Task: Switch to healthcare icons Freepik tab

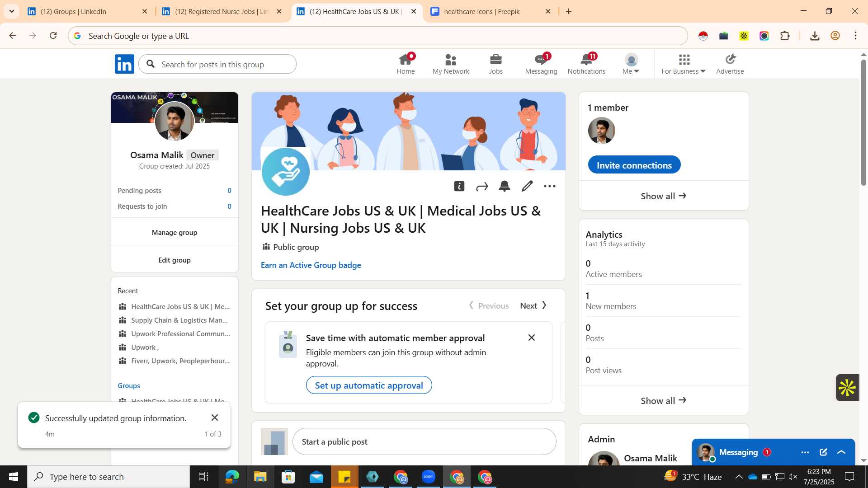Action: [491, 11]
